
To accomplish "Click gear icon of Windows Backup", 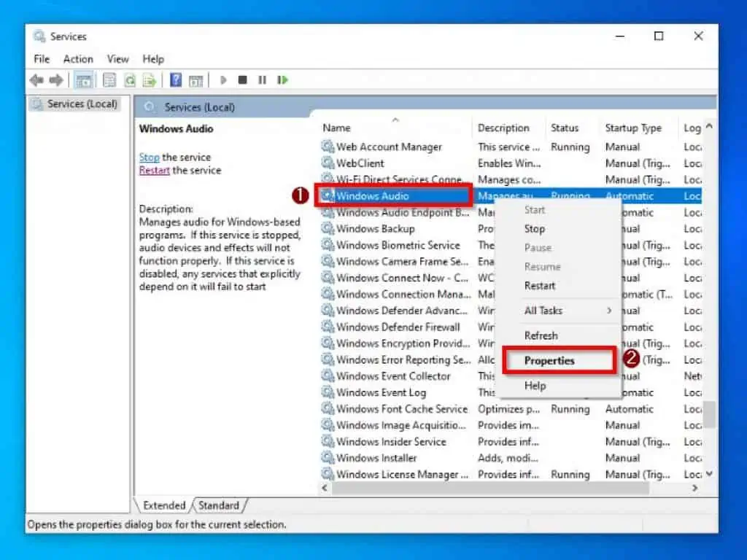I will pos(328,228).
